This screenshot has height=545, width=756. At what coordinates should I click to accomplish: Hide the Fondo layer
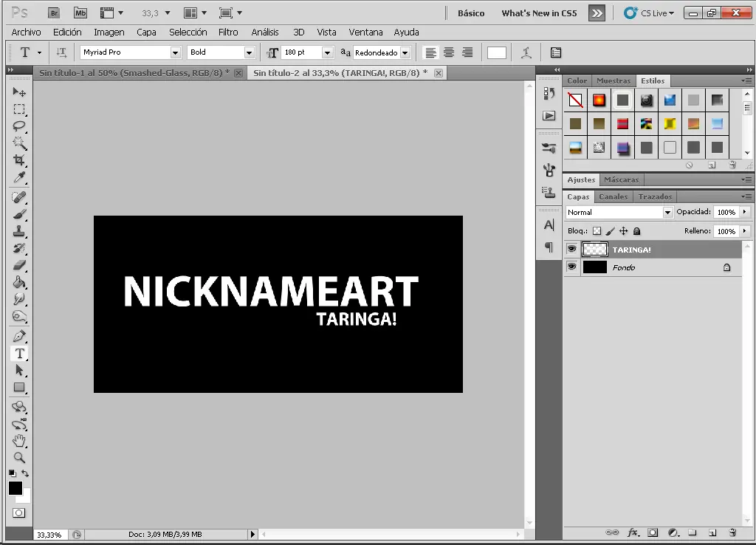click(x=572, y=267)
